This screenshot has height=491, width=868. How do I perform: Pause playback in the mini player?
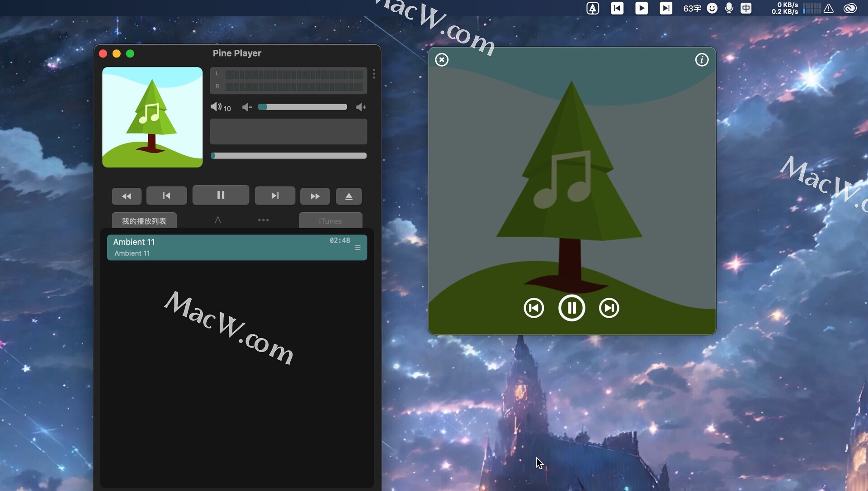572,308
